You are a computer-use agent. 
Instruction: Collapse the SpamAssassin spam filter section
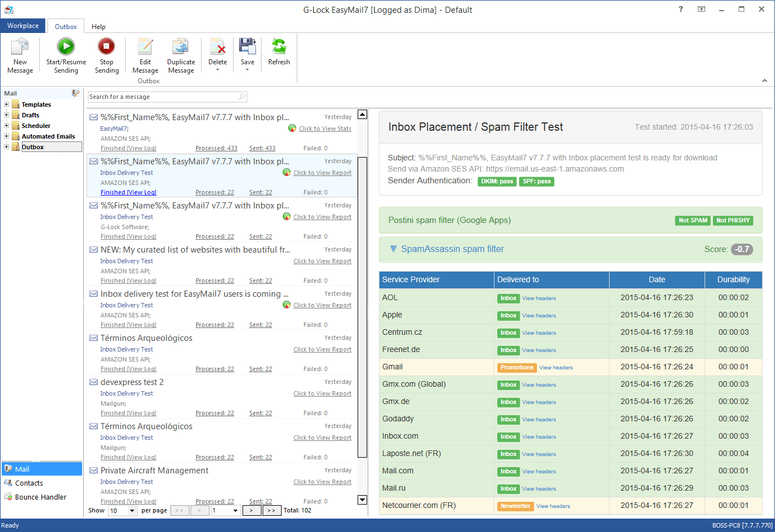[x=394, y=249]
